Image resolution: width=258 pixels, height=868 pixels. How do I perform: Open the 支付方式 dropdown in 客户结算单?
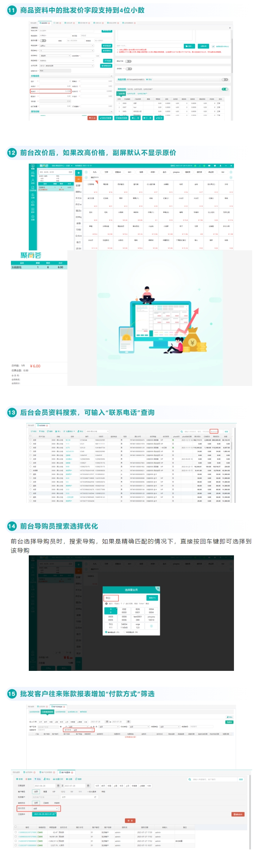point(46,808)
